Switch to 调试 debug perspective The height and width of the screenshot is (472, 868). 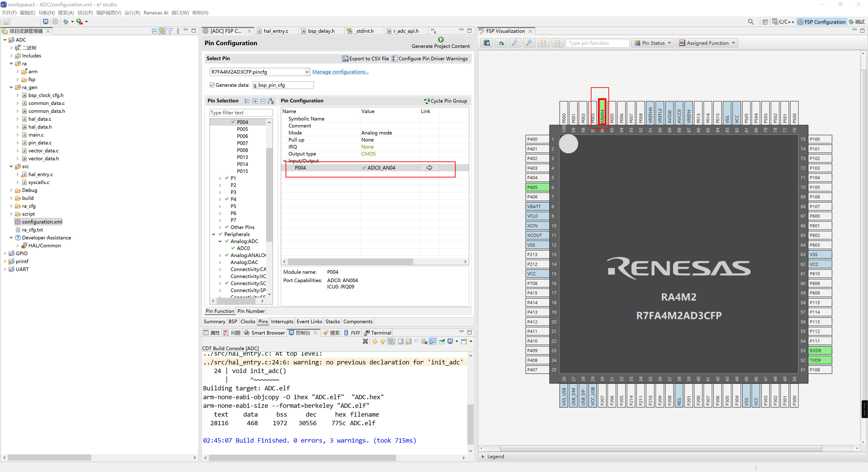[x=857, y=22]
